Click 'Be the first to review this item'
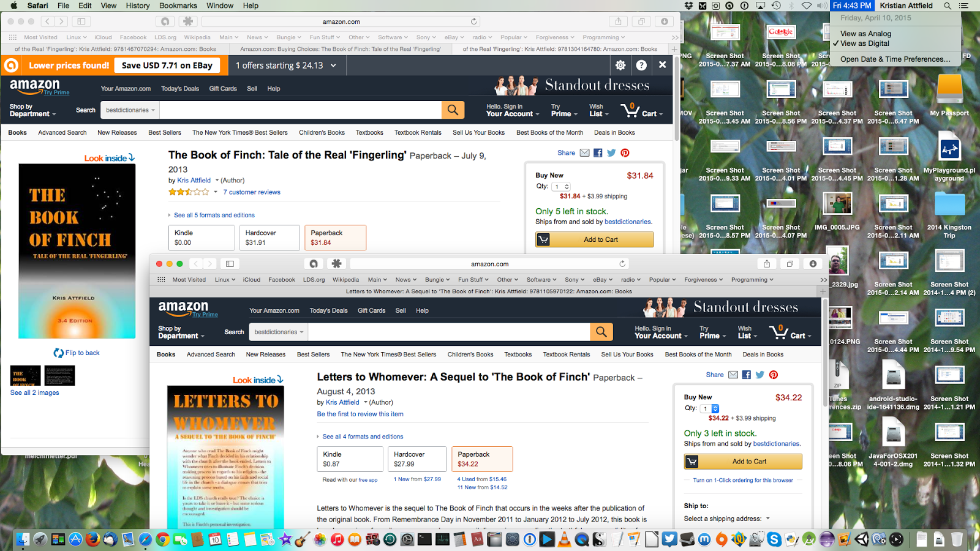The height and width of the screenshot is (551, 980). (360, 414)
